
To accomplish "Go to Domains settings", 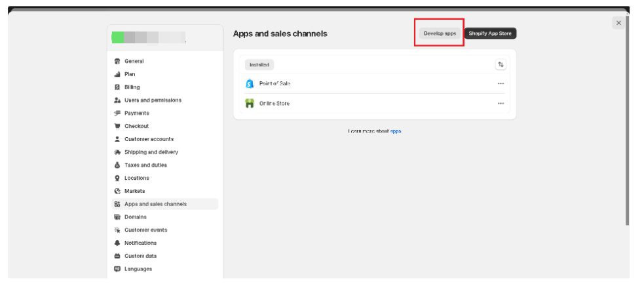I will pyautogui.click(x=136, y=217).
